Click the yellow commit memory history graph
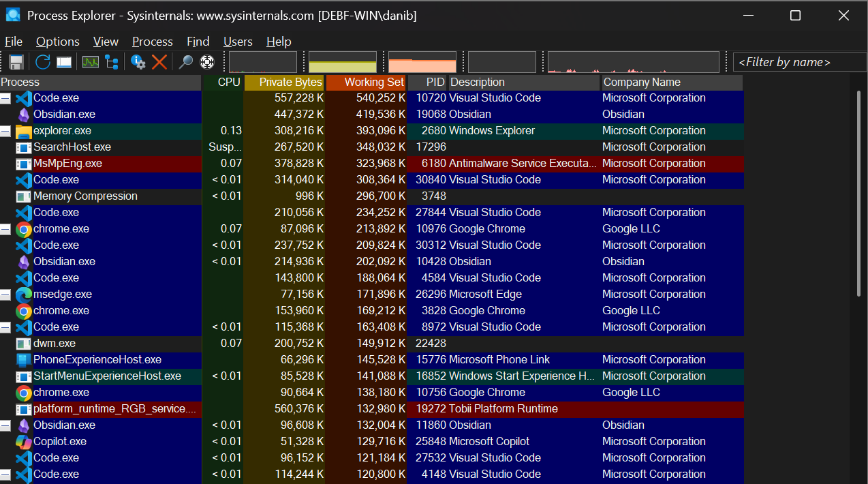The width and height of the screenshot is (868, 484). (x=342, y=62)
